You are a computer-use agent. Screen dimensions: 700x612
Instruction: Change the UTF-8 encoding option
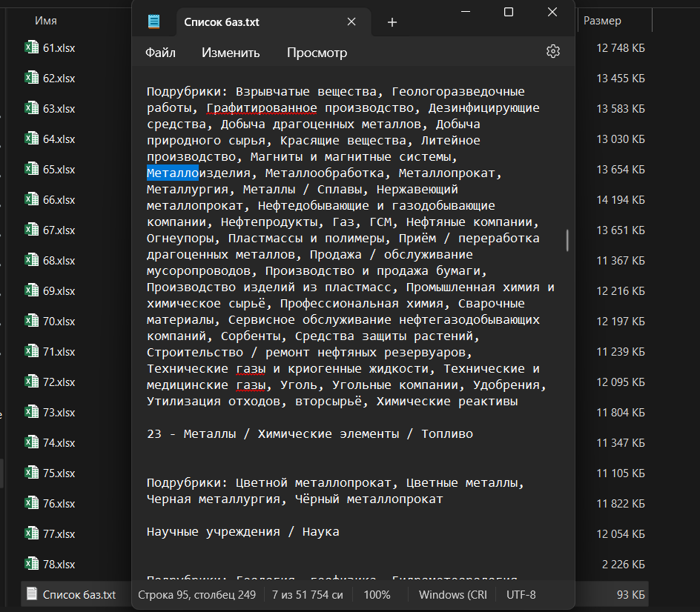(x=521, y=594)
